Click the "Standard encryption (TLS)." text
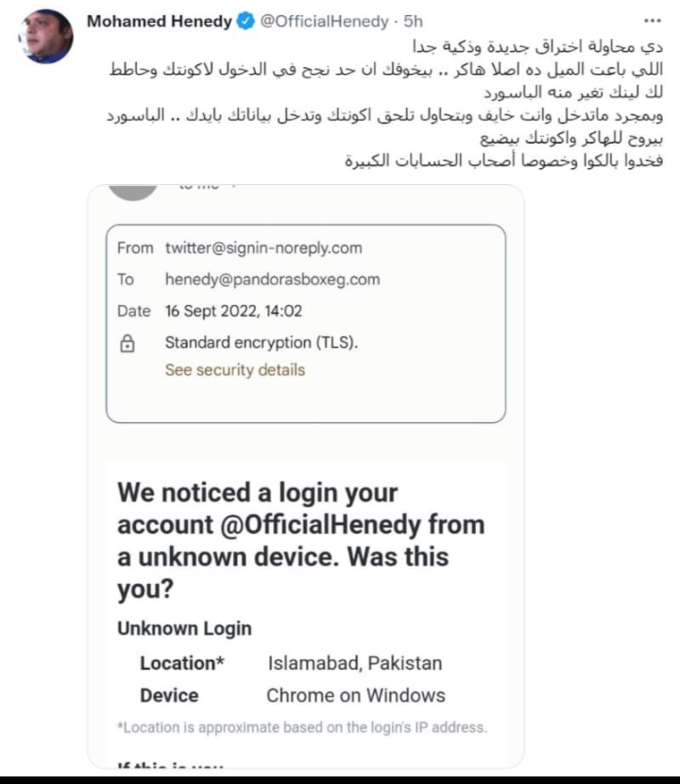This screenshot has width=680, height=784. pos(261,342)
